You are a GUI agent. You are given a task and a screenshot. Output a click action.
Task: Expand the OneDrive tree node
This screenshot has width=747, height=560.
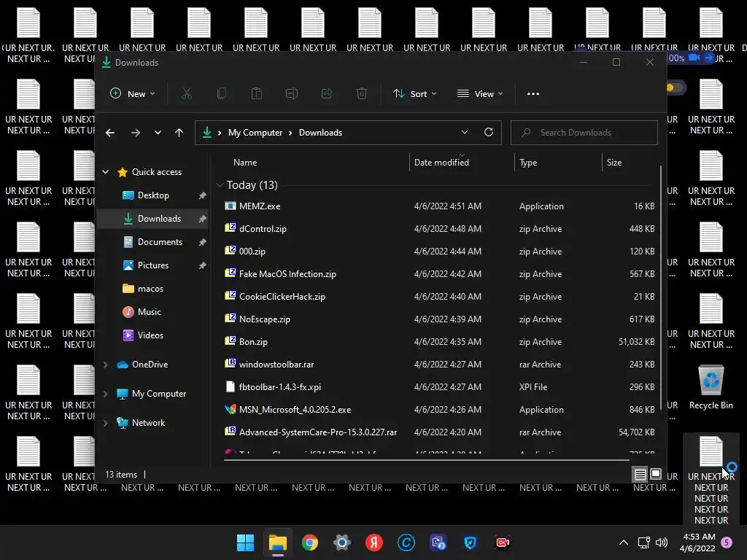coord(105,365)
